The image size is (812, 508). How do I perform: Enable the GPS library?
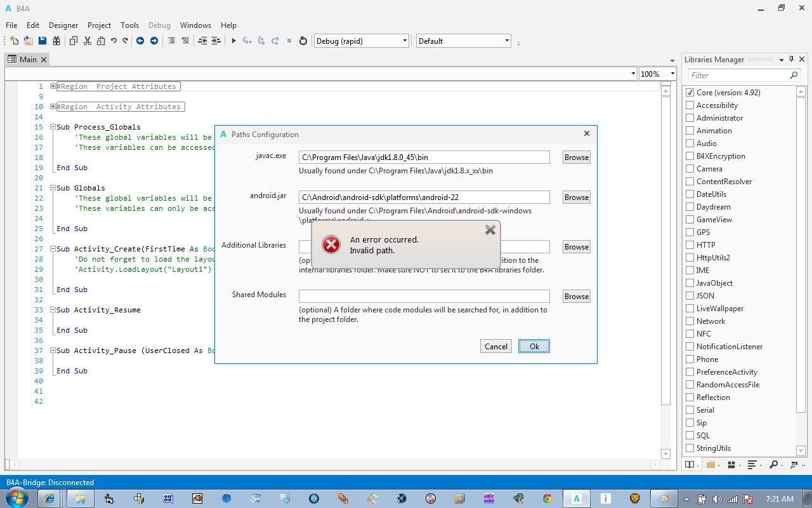[690, 232]
